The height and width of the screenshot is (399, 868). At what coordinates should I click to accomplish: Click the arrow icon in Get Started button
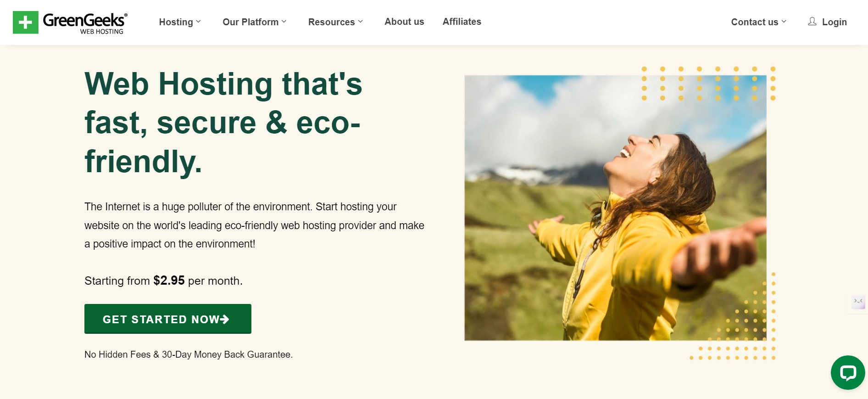click(x=224, y=319)
